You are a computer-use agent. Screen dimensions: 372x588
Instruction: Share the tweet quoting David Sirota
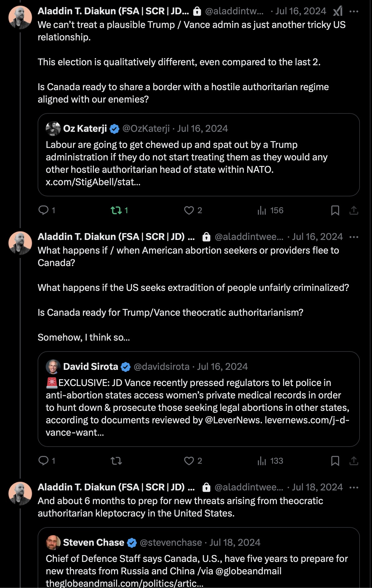[x=354, y=461]
